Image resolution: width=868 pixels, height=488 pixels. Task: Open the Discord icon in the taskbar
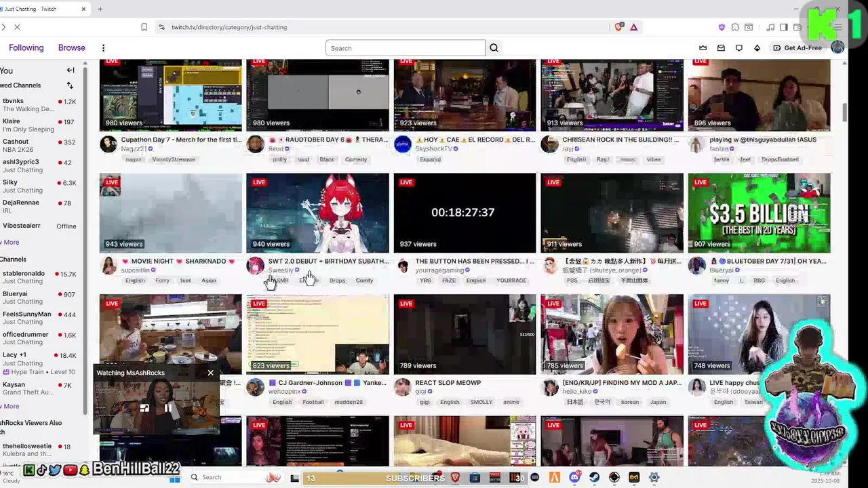coord(575,477)
